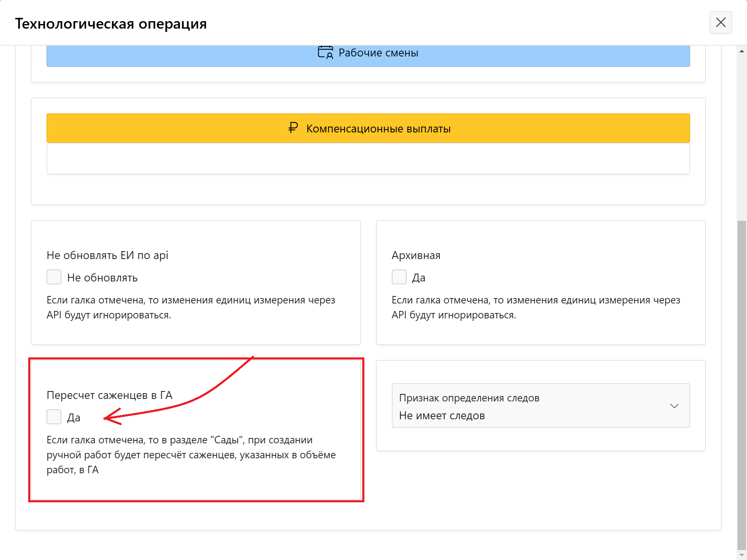Click the Да label under Пересчет саженцев

(73, 418)
